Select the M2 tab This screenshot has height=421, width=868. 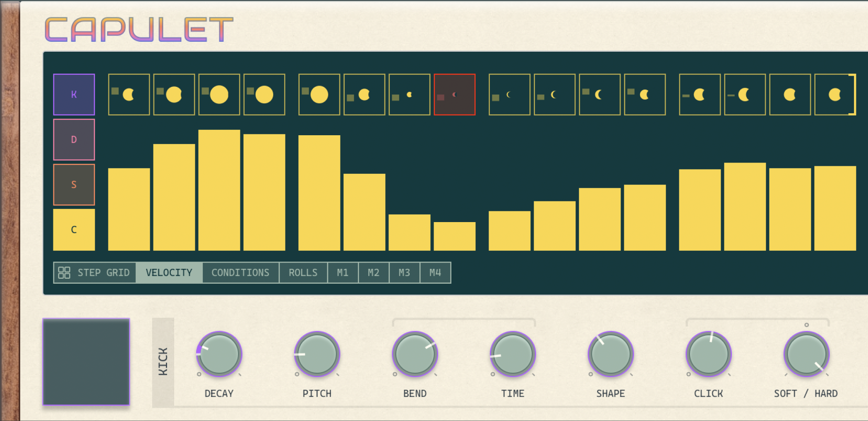click(374, 273)
